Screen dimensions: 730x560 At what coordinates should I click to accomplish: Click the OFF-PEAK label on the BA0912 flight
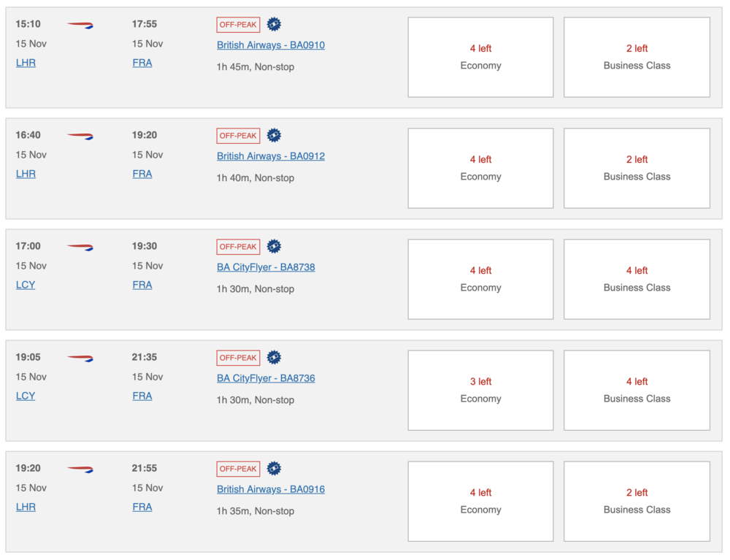238,136
